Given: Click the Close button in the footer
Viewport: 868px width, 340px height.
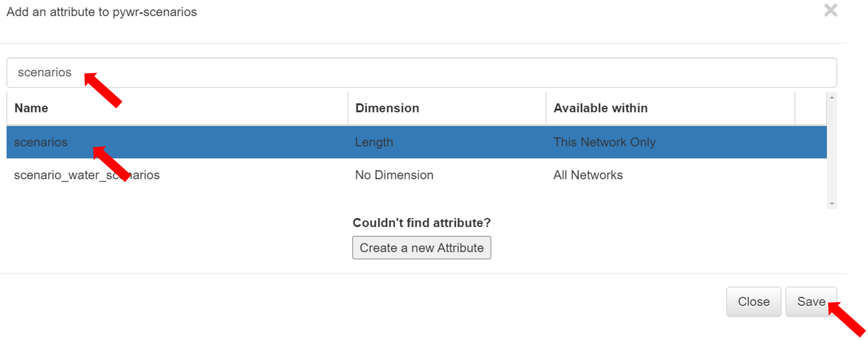Looking at the screenshot, I should click(753, 302).
